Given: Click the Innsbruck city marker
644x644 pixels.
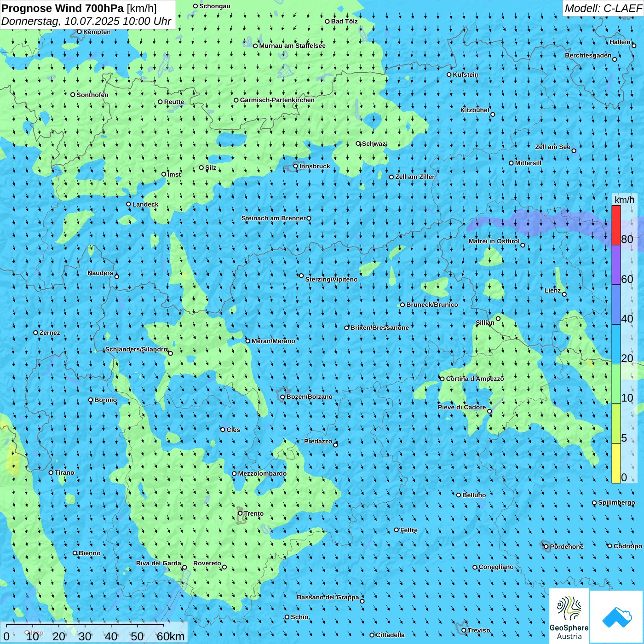Looking at the screenshot, I should (296, 166).
